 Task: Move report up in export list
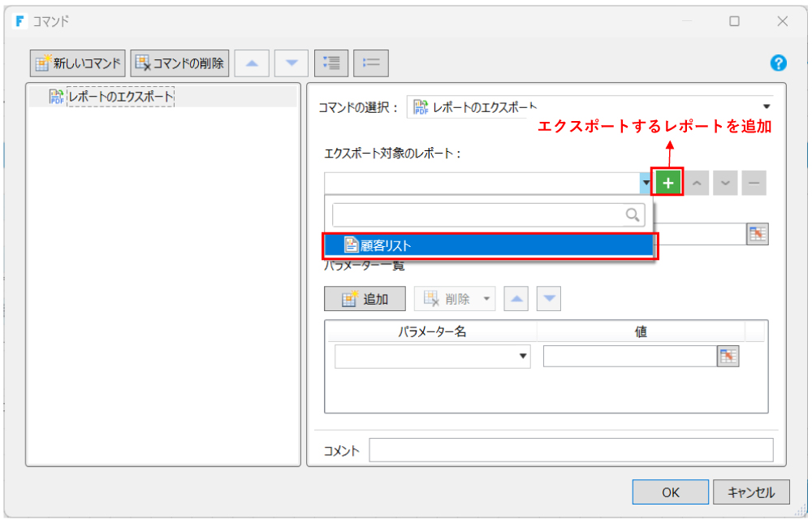pyautogui.click(x=698, y=184)
